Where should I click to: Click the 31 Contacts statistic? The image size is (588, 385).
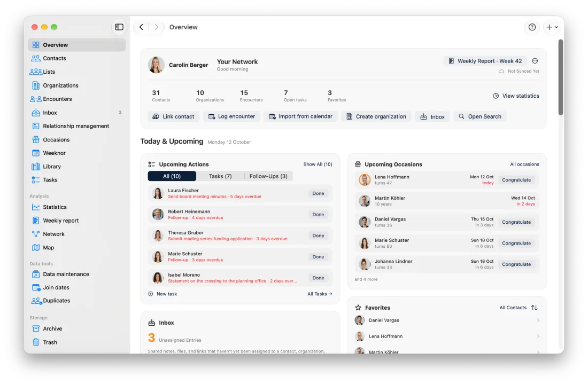161,96
